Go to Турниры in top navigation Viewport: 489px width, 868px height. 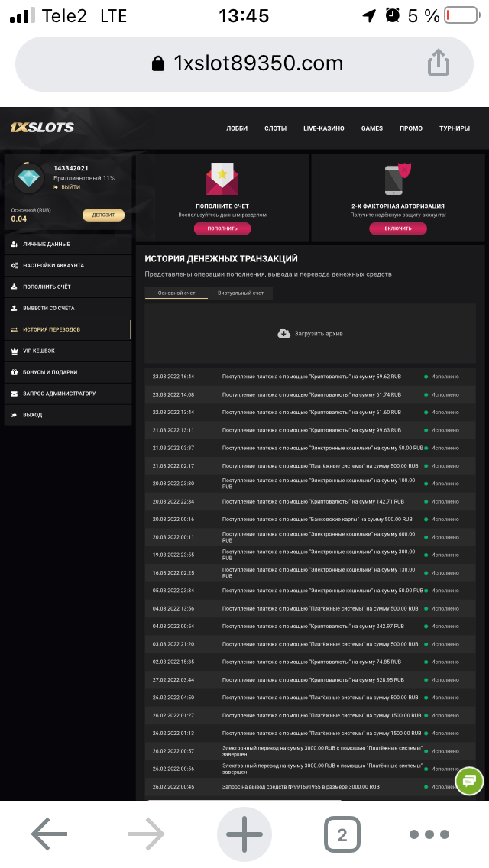point(454,128)
